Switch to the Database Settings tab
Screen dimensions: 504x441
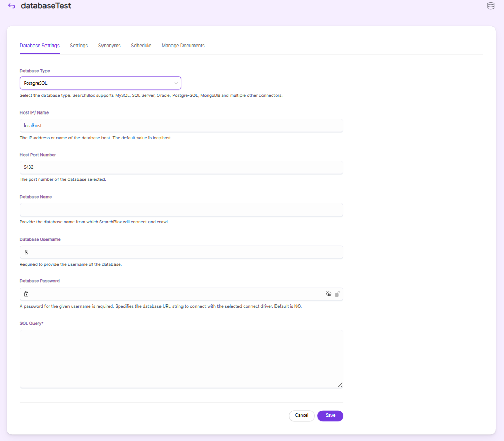(40, 46)
